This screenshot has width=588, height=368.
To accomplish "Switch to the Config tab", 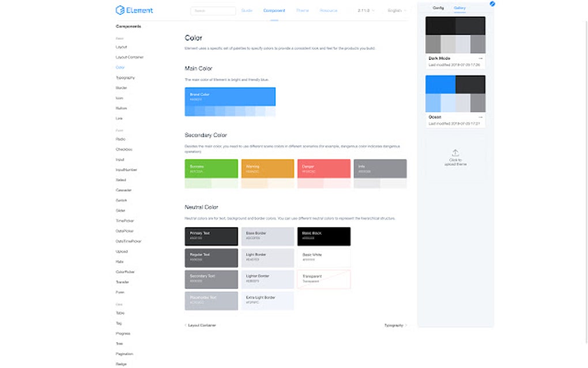I will [437, 8].
